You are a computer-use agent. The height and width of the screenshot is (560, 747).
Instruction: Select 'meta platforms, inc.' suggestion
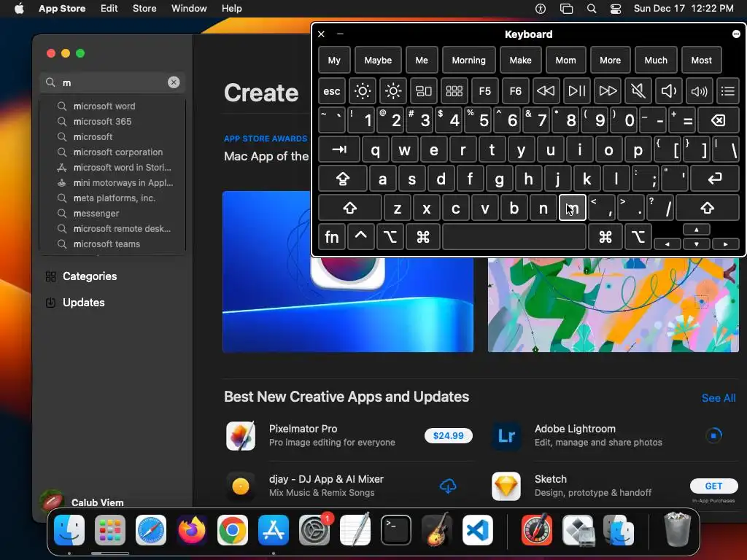pyautogui.click(x=112, y=198)
